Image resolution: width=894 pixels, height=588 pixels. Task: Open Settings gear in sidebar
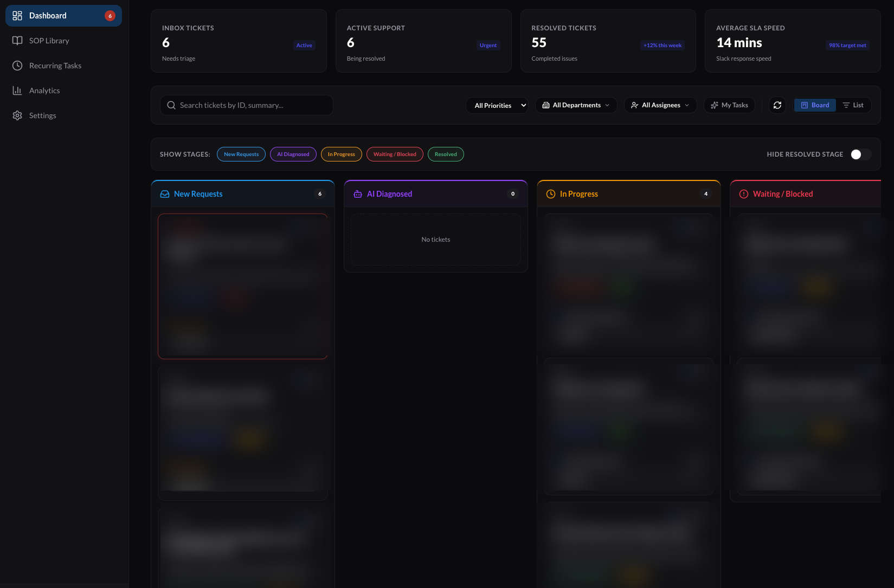(17, 115)
